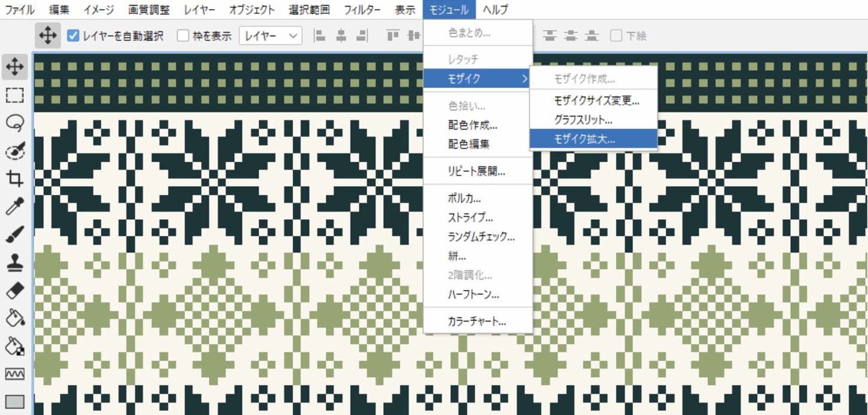Choose 配色編集 menu entry
The width and height of the screenshot is (868, 415).
[478, 144]
